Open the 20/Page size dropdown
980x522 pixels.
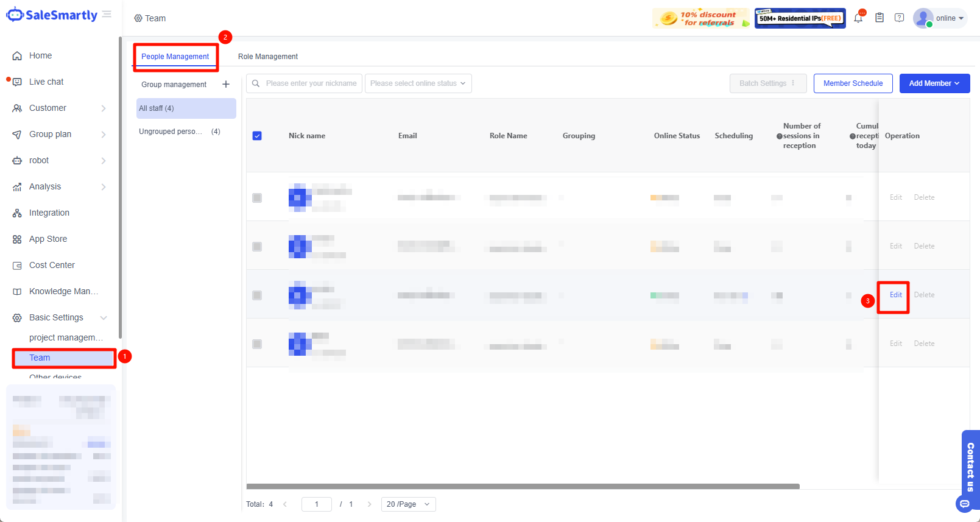408,504
